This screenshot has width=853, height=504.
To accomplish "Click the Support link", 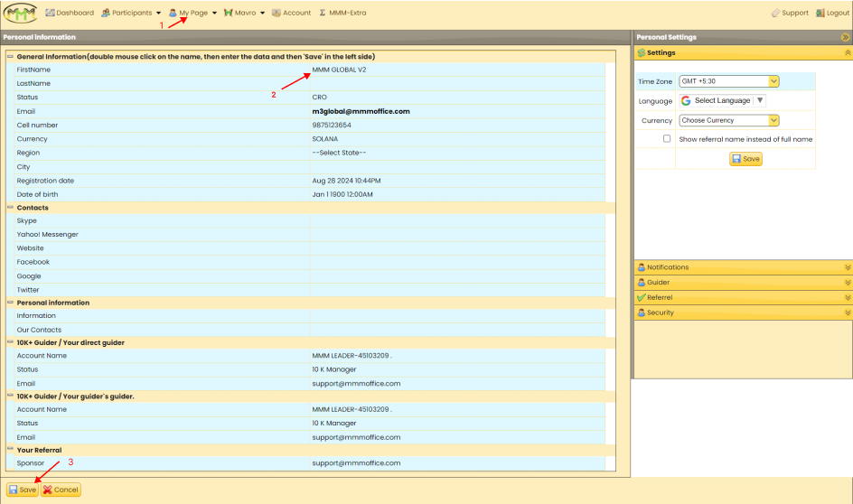I will pos(790,13).
